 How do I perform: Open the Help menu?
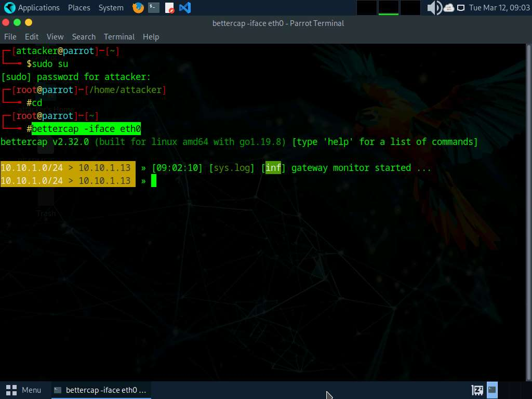click(x=151, y=37)
